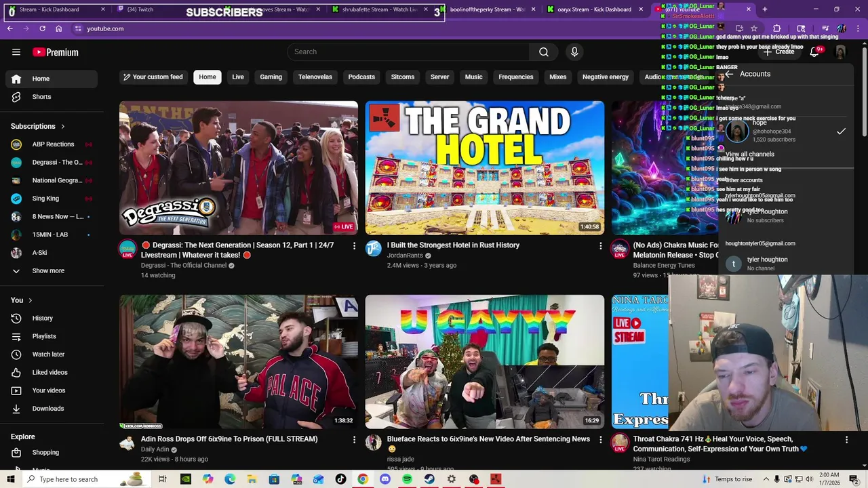Click the browser back arrow
The image size is (868, 488).
point(10,28)
